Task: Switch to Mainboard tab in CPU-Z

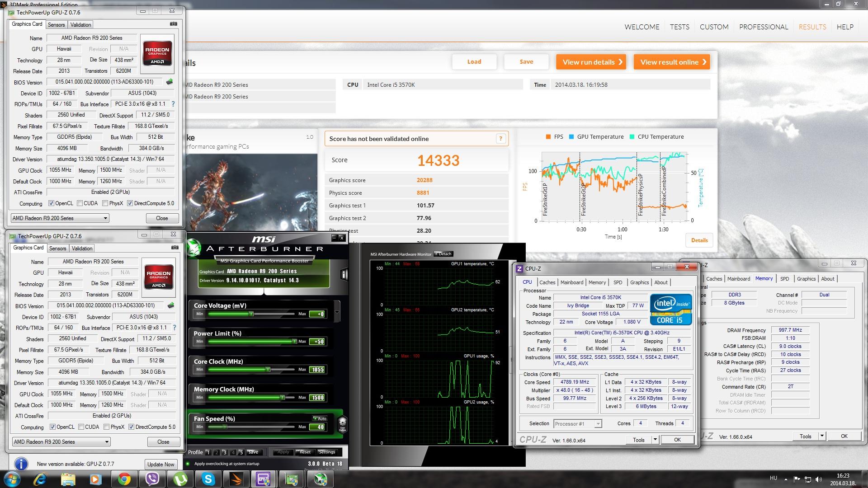Action: click(x=572, y=282)
